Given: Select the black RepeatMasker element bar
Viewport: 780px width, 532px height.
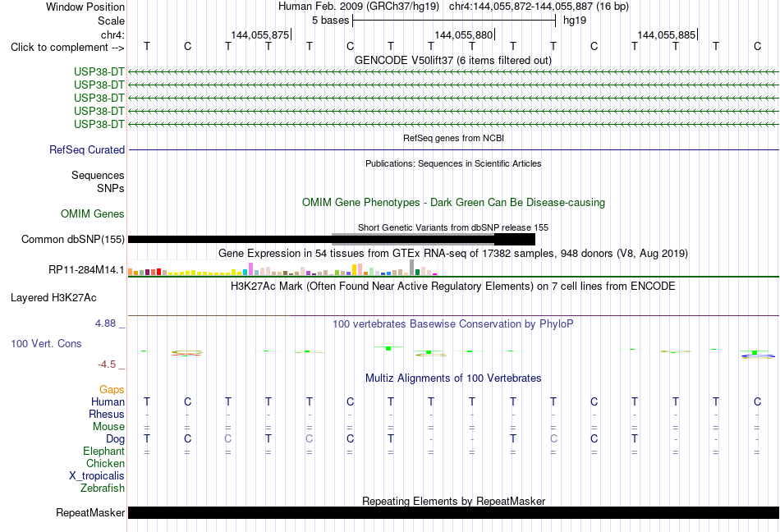Looking at the screenshot, I should click(x=453, y=512).
